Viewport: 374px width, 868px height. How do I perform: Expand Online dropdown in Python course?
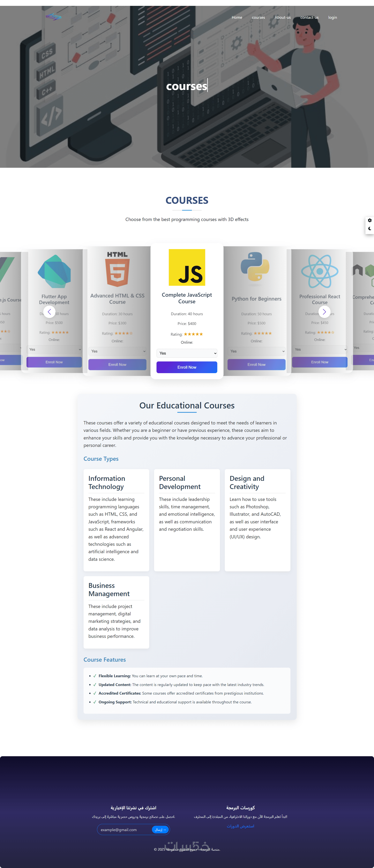point(256,351)
